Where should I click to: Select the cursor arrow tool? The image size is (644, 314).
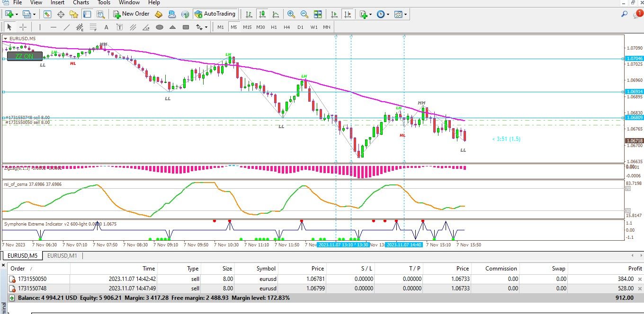point(9,27)
